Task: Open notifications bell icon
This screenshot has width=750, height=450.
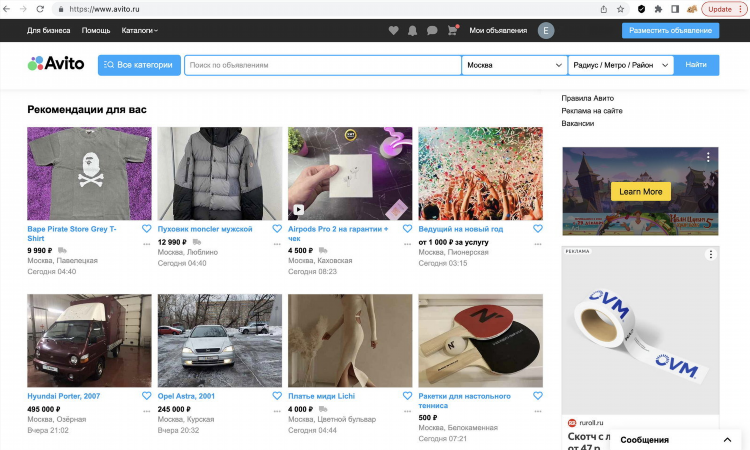Action: pyautogui.click(x=412, y=31)
